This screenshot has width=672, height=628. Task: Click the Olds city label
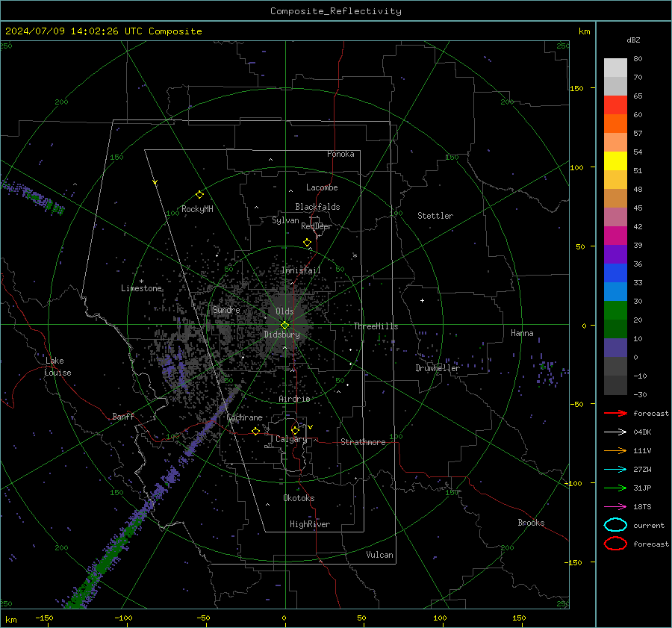click(284, 311)
